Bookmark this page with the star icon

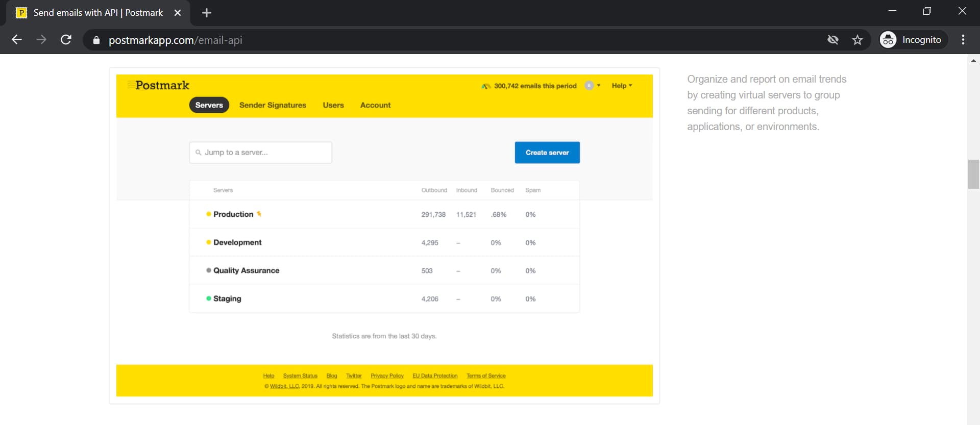[x=857, y=40]
